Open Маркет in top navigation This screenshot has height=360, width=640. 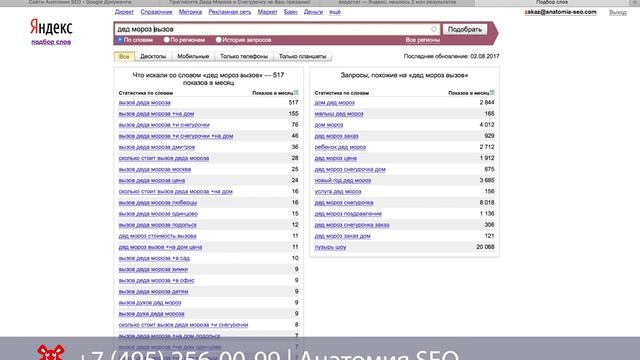[x=267, y=12]
